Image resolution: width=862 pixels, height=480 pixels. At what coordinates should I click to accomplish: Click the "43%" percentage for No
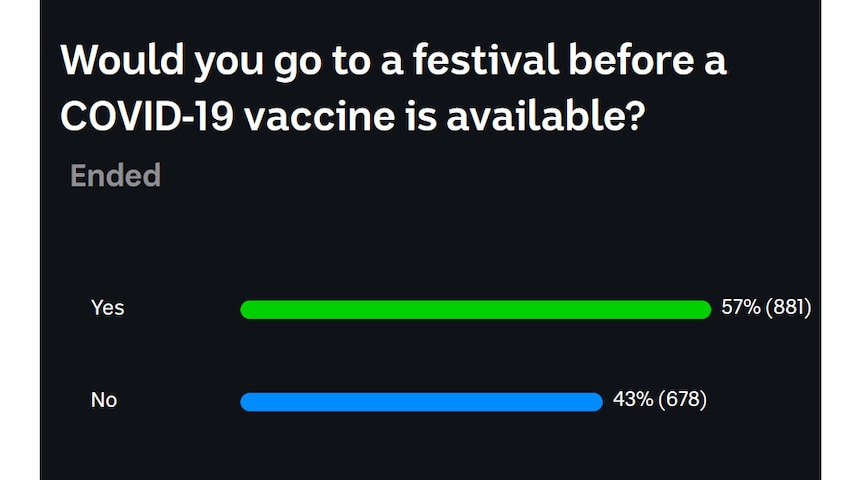tap(633, 399)
